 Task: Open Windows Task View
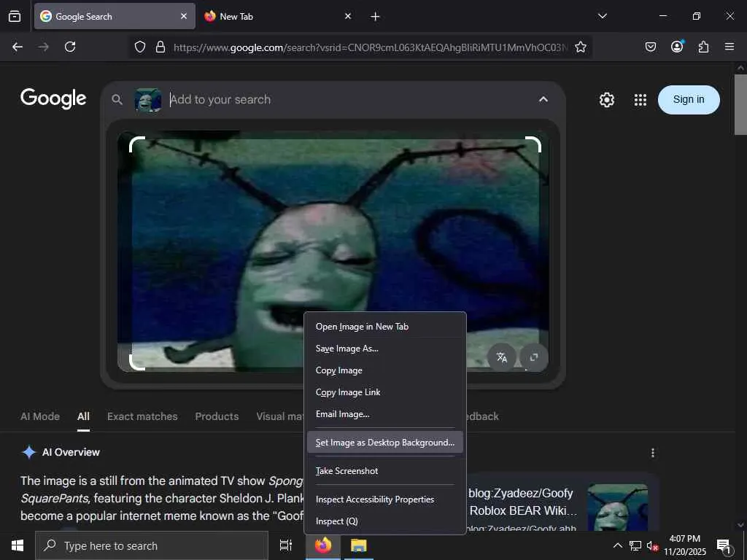click(x=286, y=545)
